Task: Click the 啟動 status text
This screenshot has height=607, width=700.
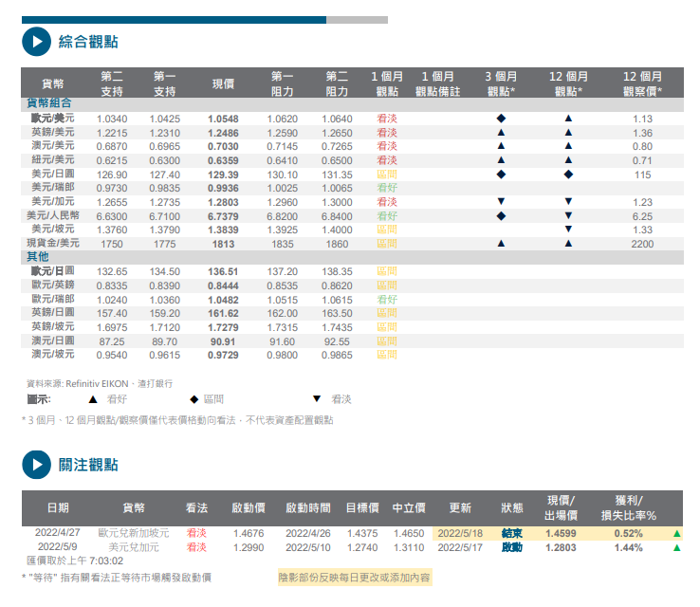Action: [511, 548]
